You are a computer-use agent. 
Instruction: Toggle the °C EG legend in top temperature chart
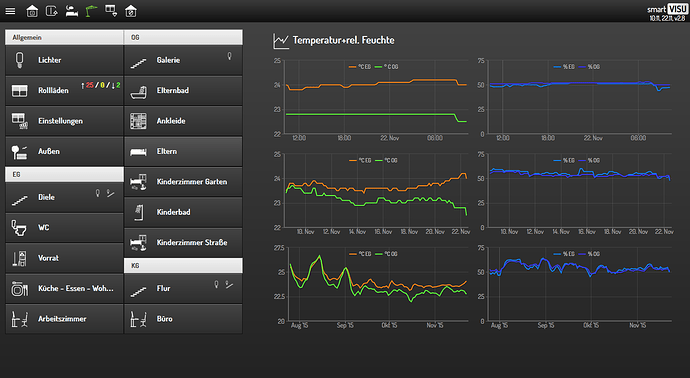coord(360,67)
